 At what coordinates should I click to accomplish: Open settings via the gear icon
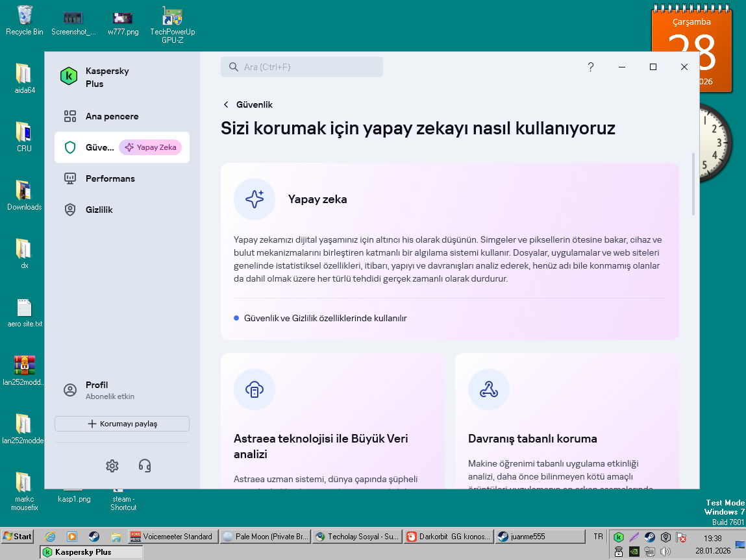tap(112, 466)
